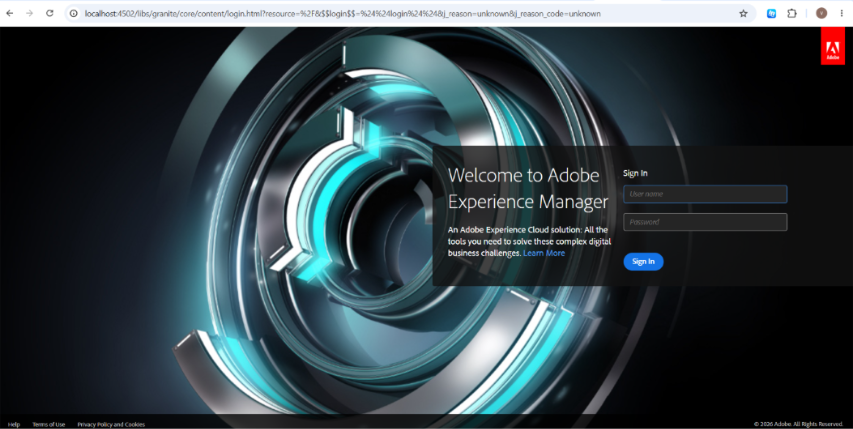Click the browser forward arrow

pyautogui.click(x=29, y=13)
